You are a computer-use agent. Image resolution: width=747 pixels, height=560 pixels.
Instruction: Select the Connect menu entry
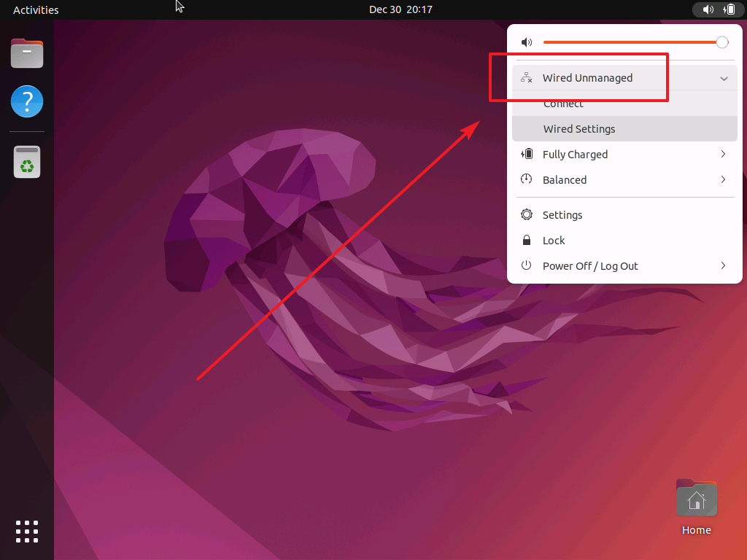tap(624, 104)
